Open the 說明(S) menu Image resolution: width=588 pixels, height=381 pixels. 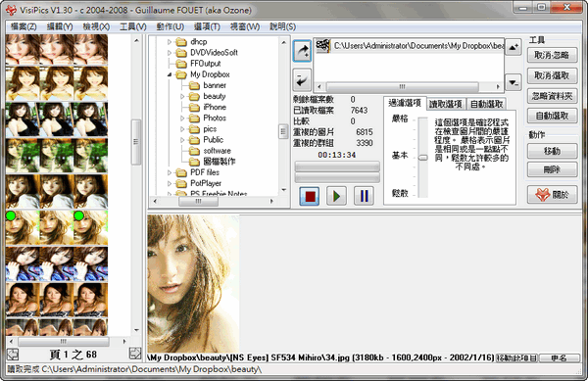pos(283,26)
